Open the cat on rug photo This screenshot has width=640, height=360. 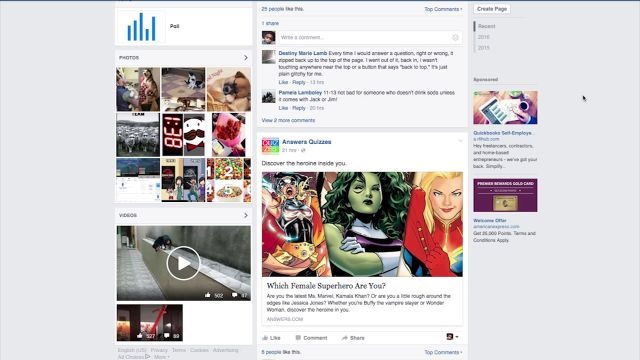point(183,89)
